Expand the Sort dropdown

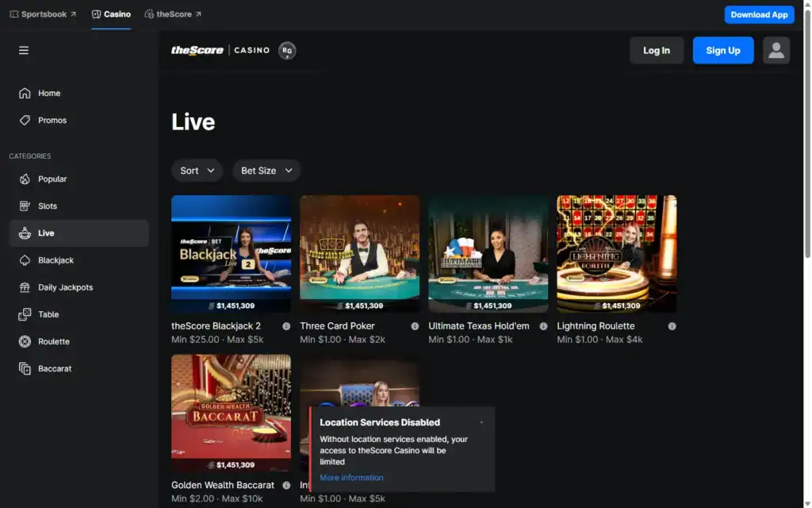(x=197, y=171)
